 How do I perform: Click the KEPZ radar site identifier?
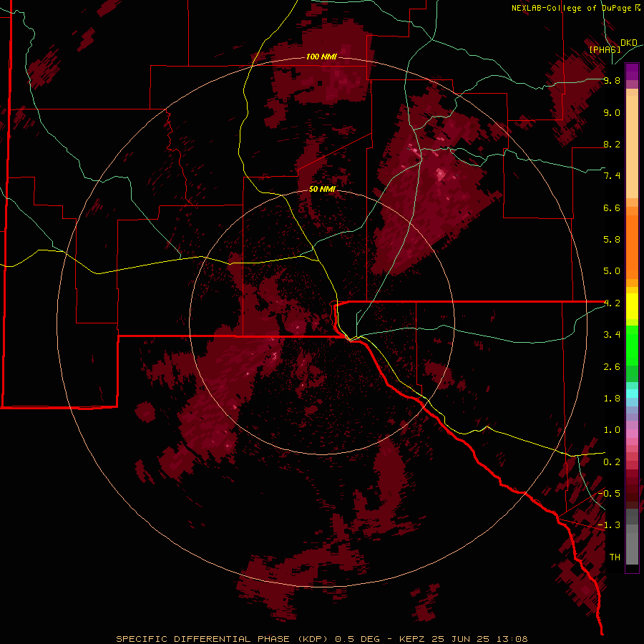(x=412, y=639)
